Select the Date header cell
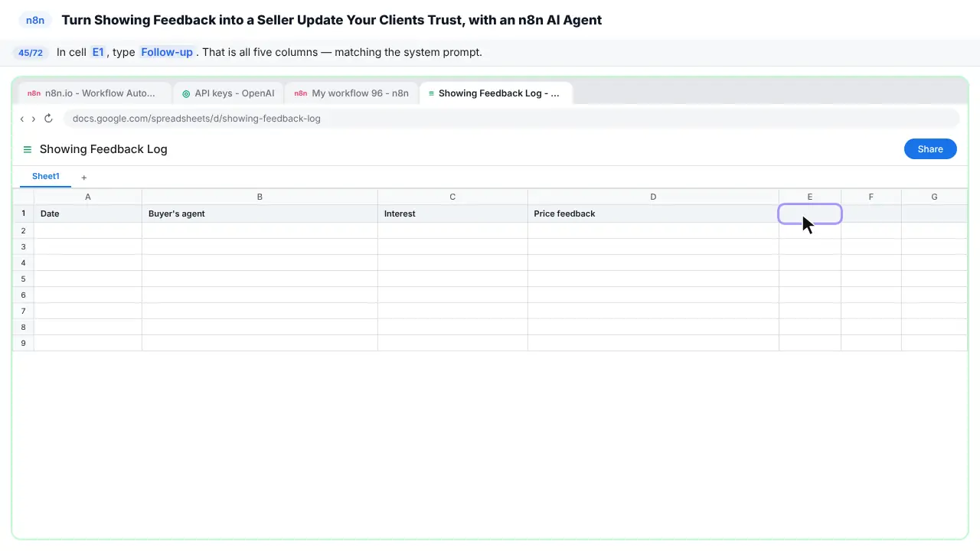980x551 pixels. click(88, 214)
